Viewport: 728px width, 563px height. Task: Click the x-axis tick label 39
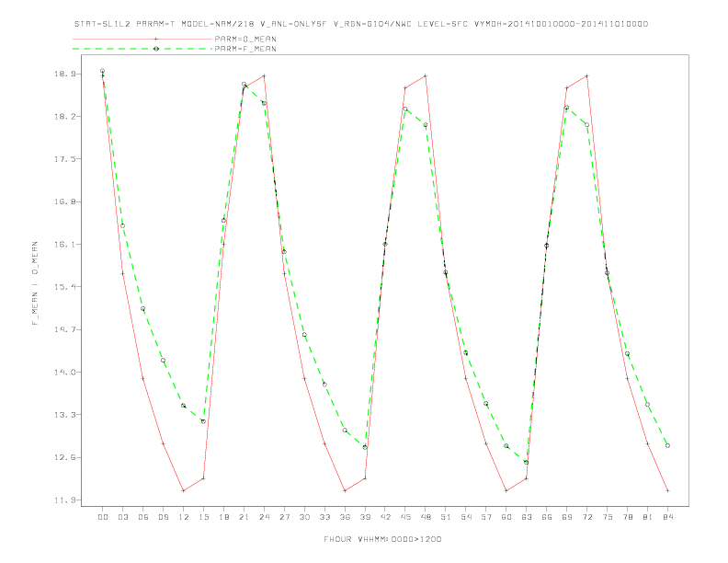point(365,517)
